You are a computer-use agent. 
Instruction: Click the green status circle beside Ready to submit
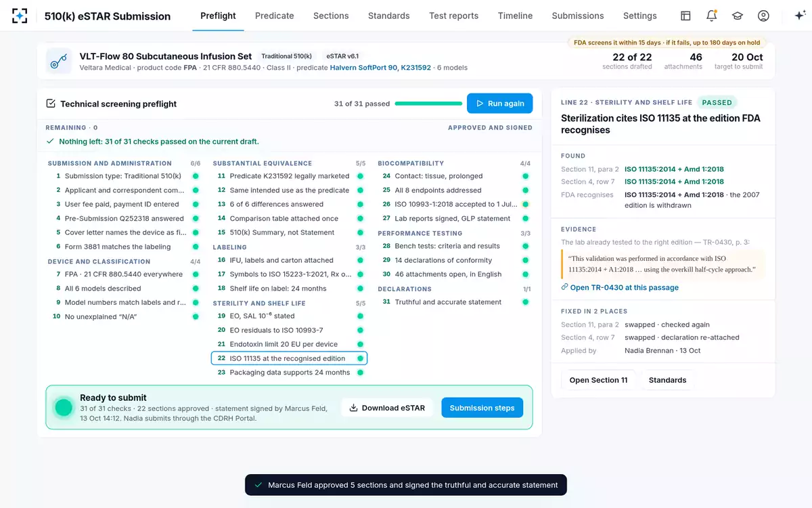tap(64, 407)
